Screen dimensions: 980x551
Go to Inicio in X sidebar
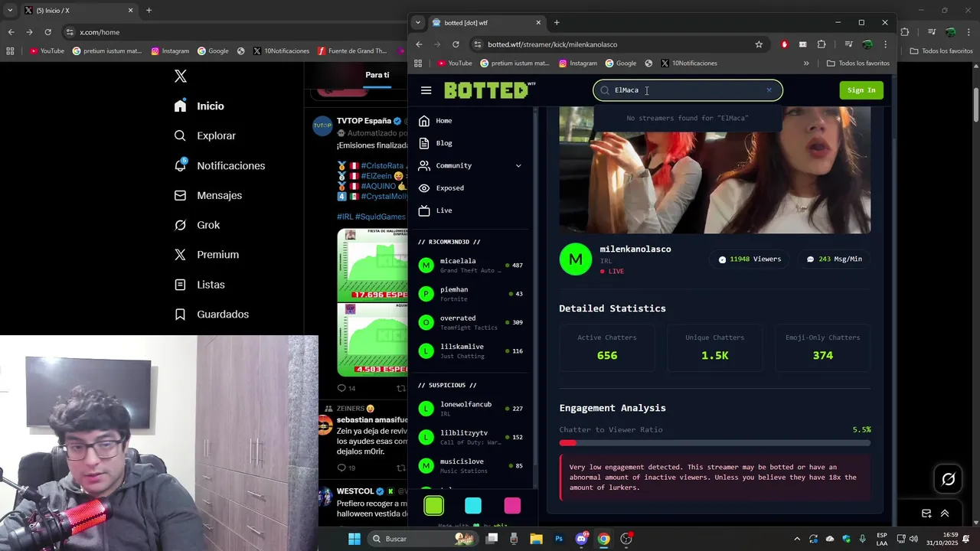(x=199, y=106)
